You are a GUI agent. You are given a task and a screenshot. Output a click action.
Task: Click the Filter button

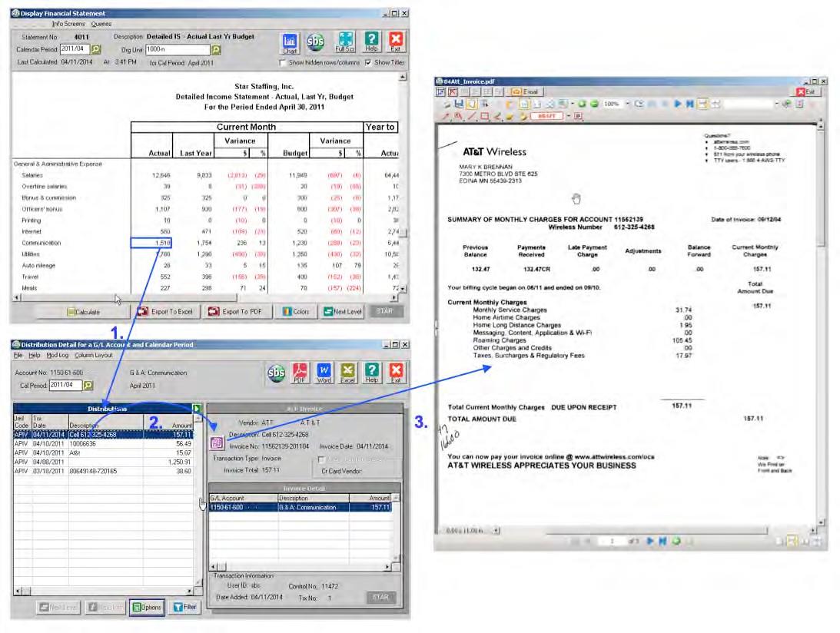(x=184, y=608)
